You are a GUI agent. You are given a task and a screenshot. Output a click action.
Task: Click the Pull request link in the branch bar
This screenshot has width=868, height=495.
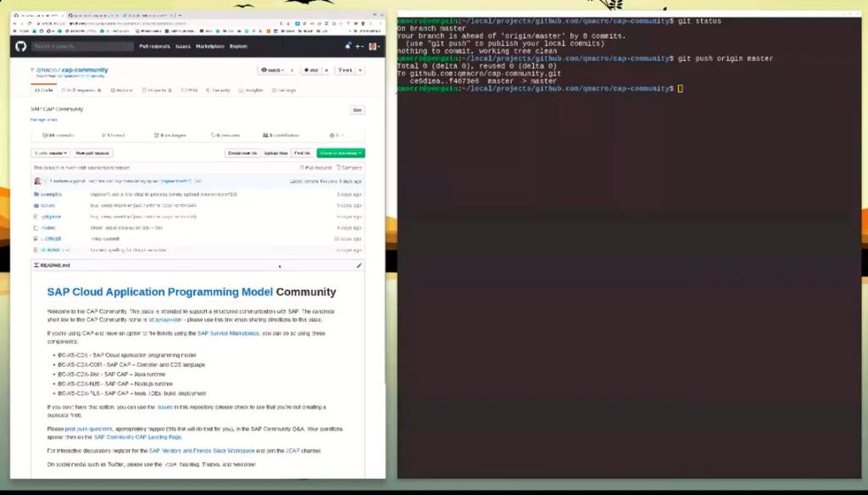(x=316, y=167)
